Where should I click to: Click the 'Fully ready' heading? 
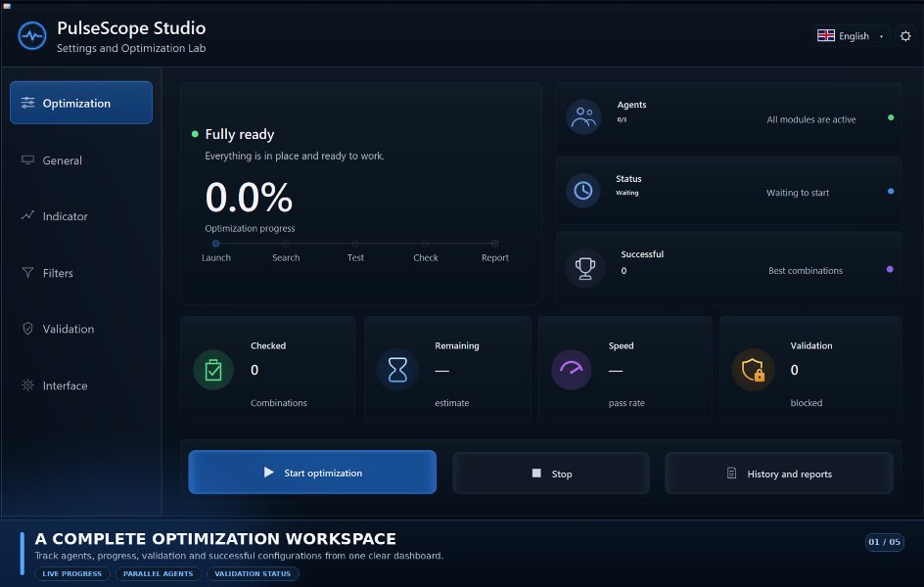239,134
